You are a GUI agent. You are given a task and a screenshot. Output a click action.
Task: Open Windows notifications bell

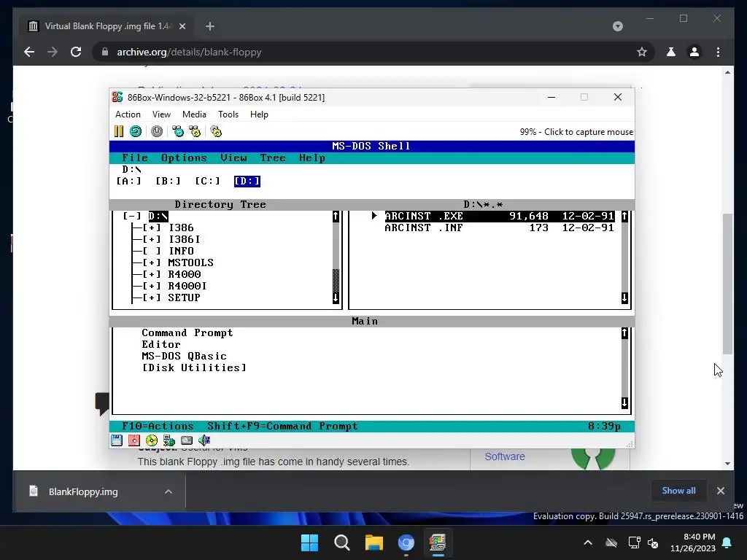click(727, 542)
